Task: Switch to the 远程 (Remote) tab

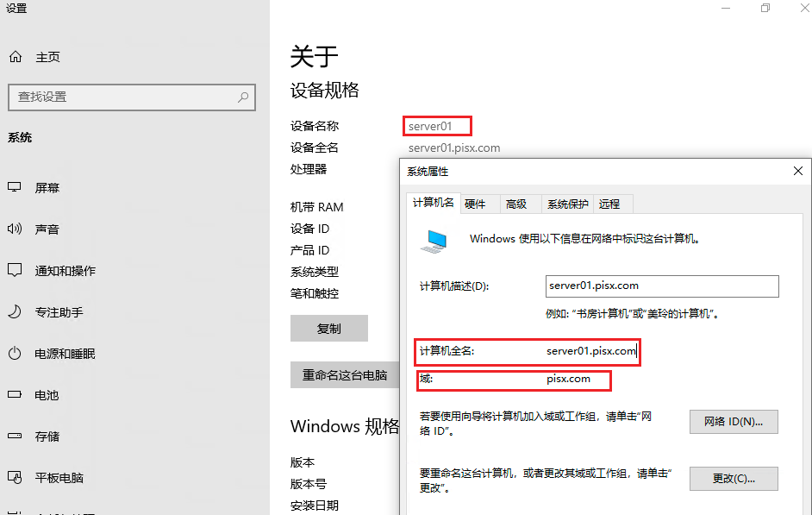Action: coord(609,204)
